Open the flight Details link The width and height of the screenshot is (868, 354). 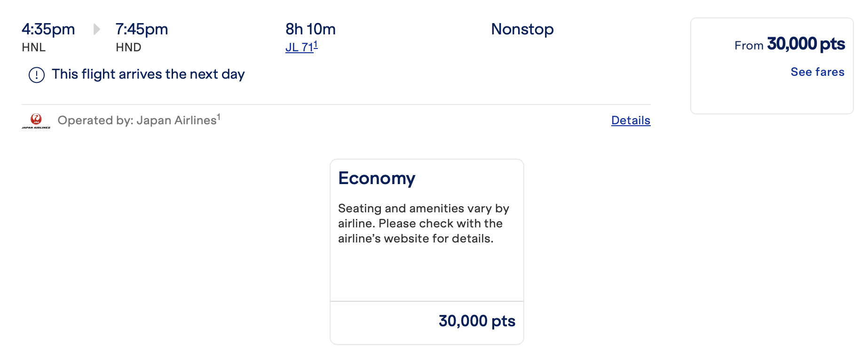tap(631, 121)
